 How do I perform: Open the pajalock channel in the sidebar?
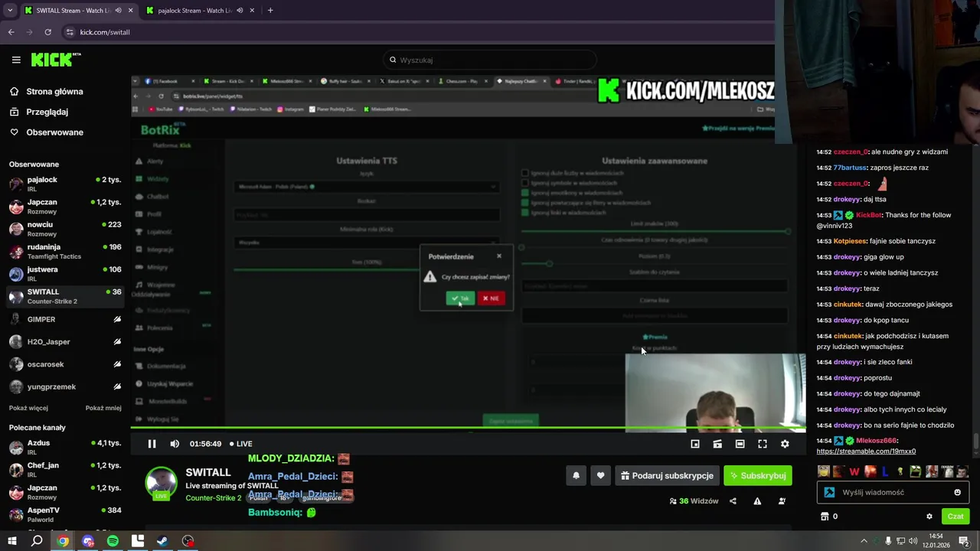(x=65, y=184)
